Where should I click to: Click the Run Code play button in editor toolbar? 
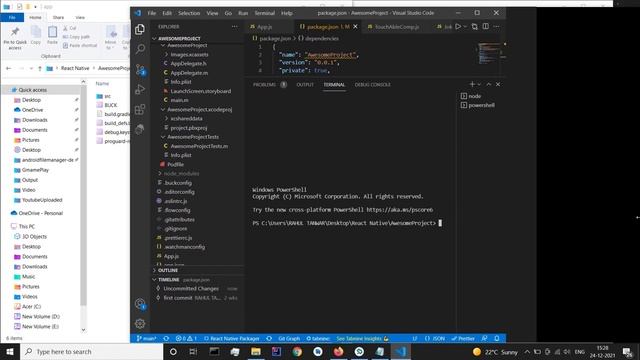pos(458,27)
